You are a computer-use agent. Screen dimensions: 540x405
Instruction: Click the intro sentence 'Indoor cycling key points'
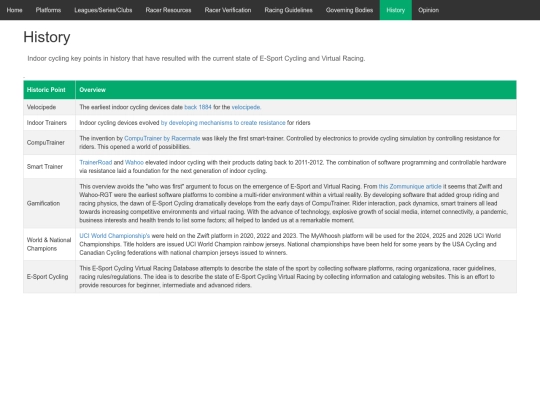pyautogui.click(x=196, y=59)
